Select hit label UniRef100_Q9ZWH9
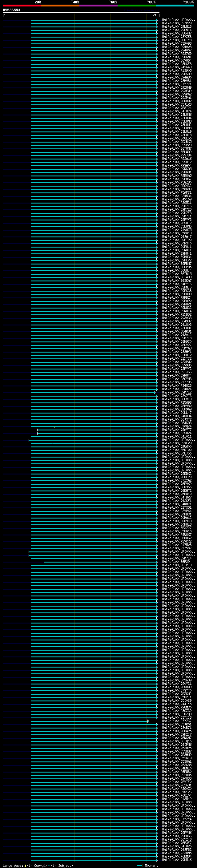 177,88
